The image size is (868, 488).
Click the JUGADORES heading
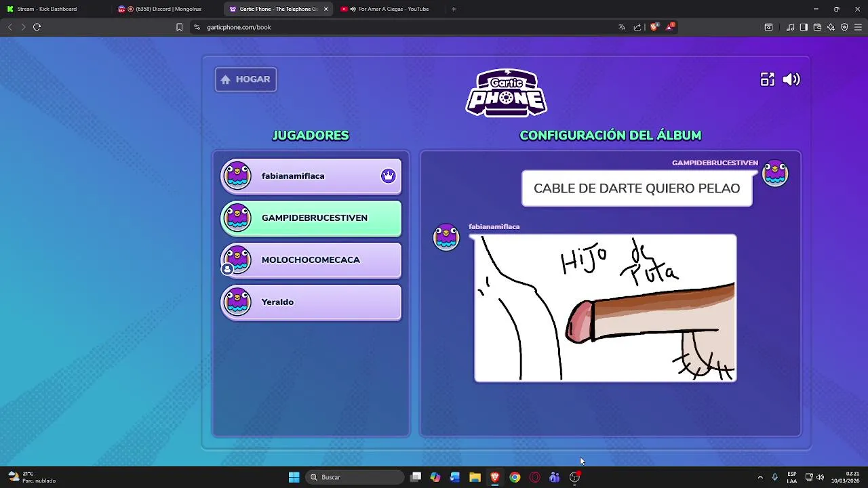[311, 136]
